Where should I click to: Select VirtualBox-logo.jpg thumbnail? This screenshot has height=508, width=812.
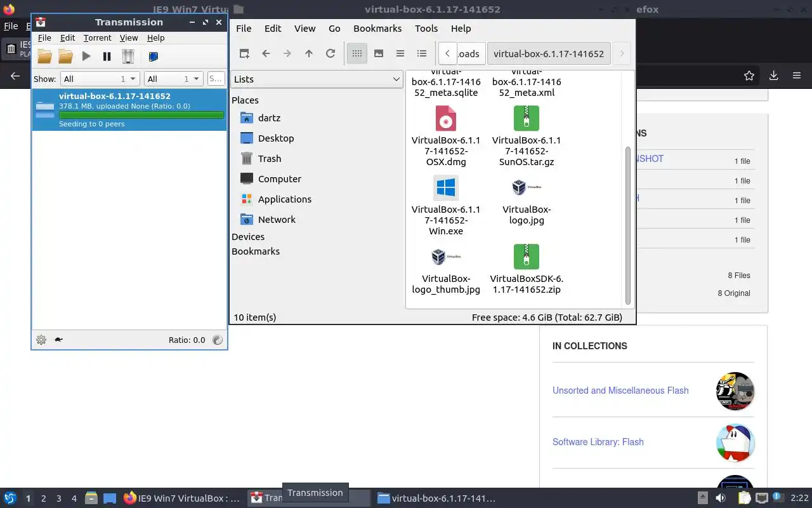click(x=527, y=200)
